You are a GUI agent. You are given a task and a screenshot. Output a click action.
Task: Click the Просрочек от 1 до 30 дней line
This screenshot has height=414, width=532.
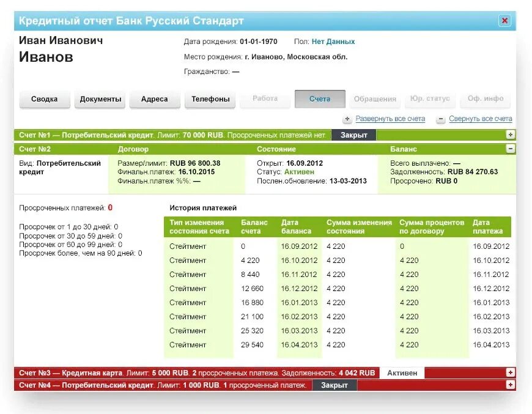click(68, 227)
